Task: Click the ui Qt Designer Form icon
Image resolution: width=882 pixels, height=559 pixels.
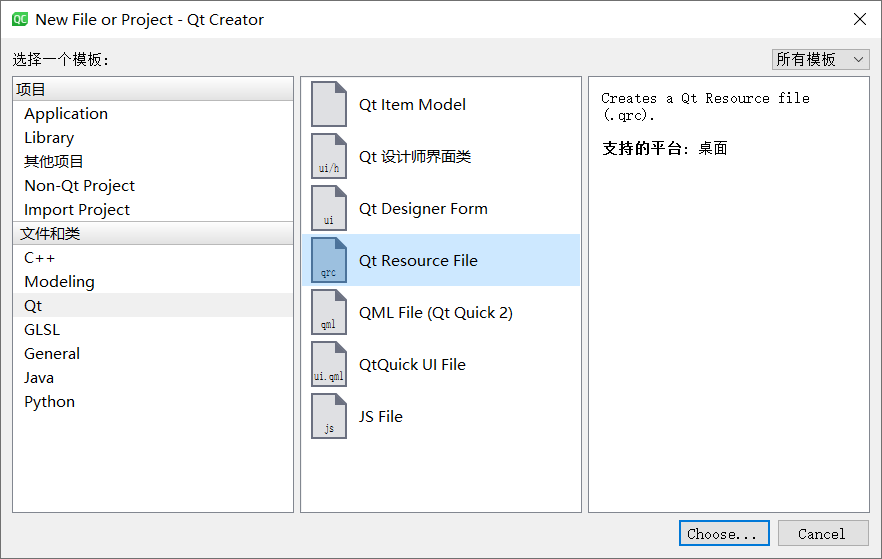Action: [328, 208]
